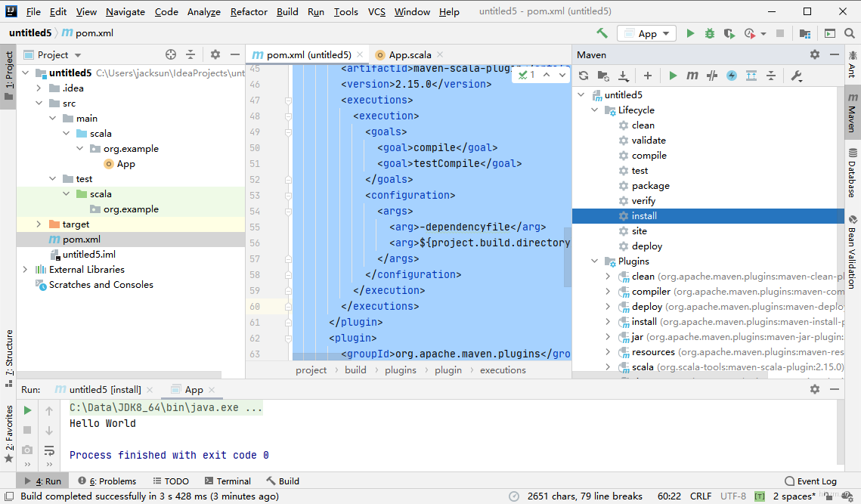The width and height of the screenshot is (861, 504).
Task: Execute Maven goal m icon
Action: [x=692, y=76]
